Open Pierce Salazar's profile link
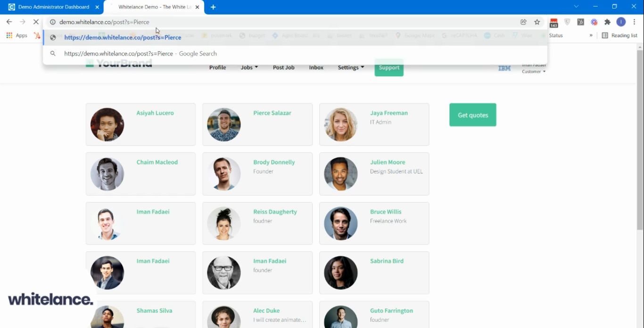This screenshot has height=328, width=644. click(272, 113)
